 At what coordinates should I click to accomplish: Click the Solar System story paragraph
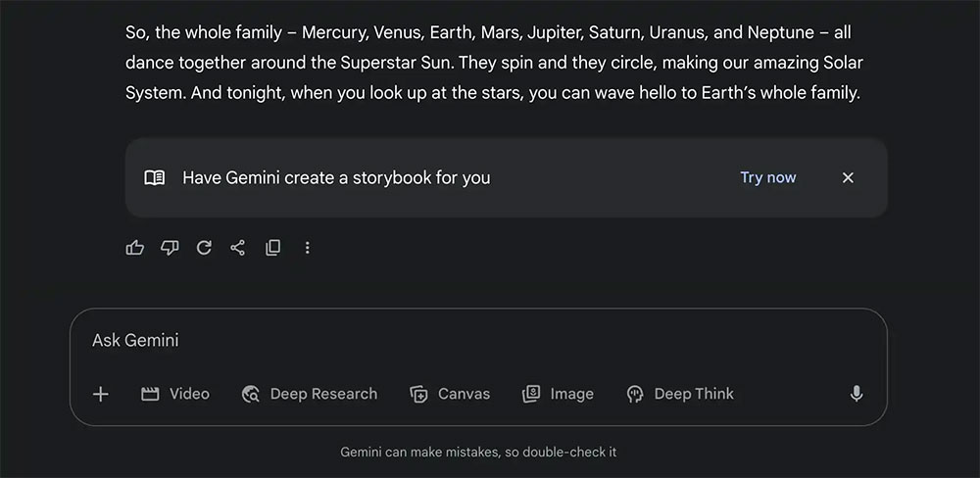click(x=493, y=63)
